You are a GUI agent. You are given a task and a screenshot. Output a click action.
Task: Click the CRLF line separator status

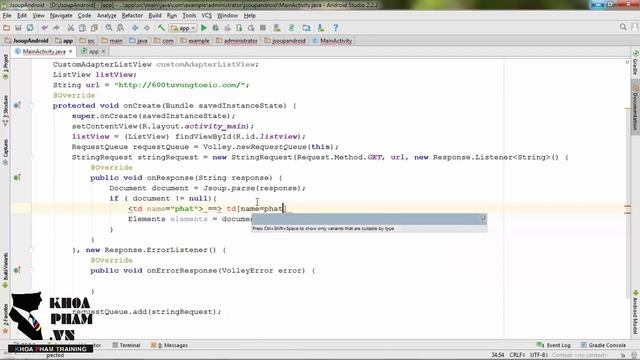point(517,355)
